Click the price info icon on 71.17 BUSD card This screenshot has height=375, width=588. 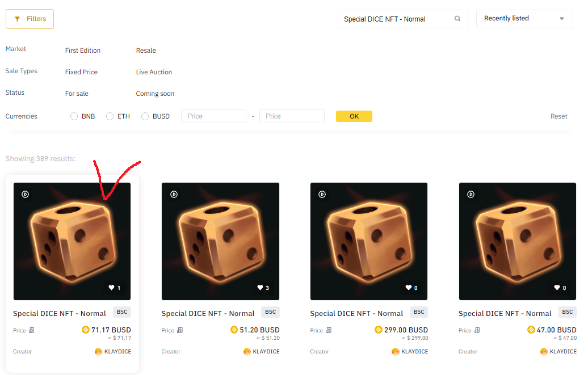point(32,330)
